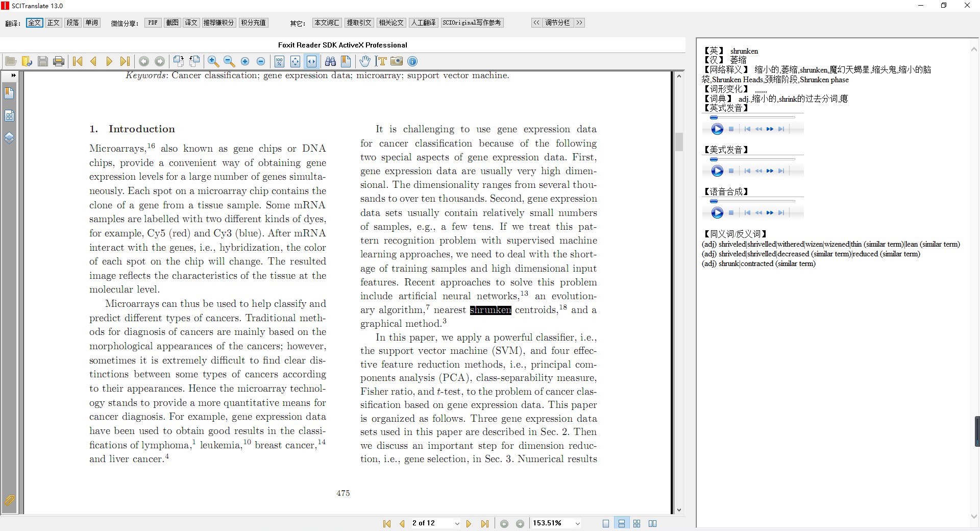Screen dimensions: 980x531
Task: Click the Zoom In magnifier icon
Action: click(x=213, y=61)
